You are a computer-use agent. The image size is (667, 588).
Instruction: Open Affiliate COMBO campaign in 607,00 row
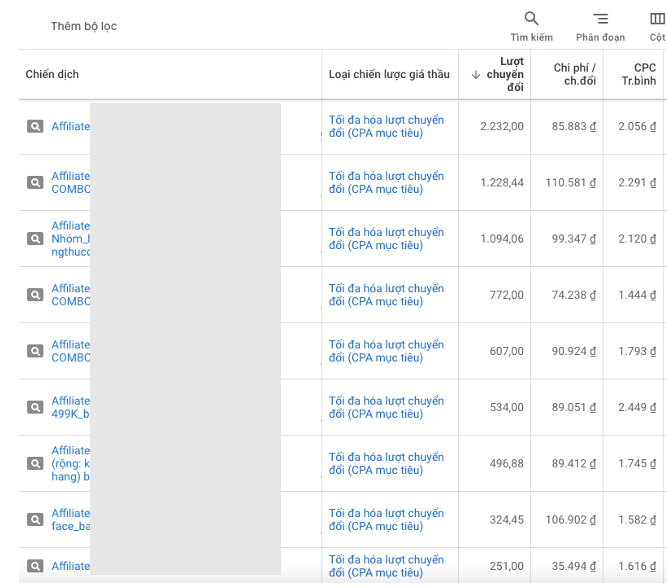point(71,351)
